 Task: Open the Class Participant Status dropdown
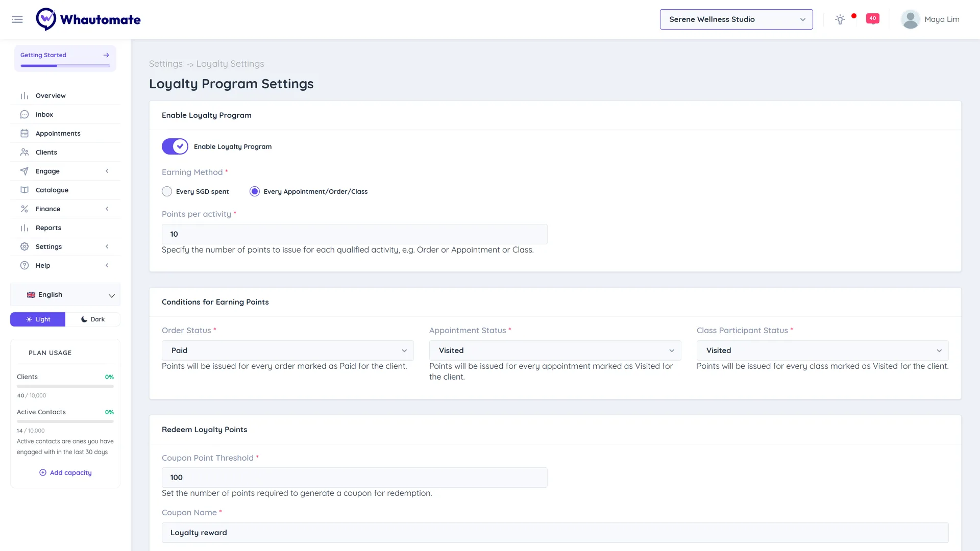tap(823, 350)
